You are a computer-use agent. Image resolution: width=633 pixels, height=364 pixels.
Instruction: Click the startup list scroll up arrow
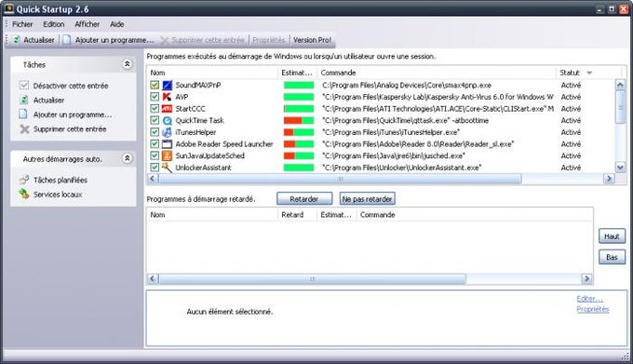tap(620, 85)
